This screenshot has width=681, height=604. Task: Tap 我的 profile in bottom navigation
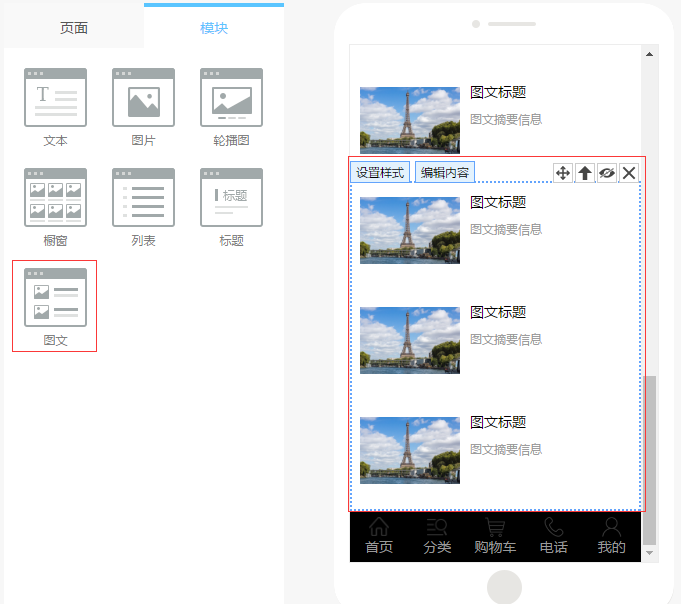click(x=611, y=537)
